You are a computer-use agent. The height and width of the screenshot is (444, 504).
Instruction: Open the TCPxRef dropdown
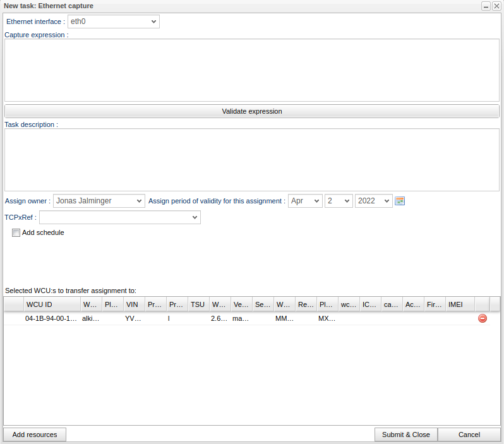[120, 217]
